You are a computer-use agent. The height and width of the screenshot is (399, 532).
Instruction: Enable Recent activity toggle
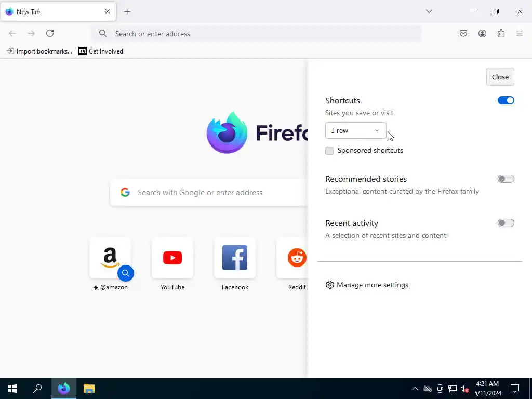point(506,223)
